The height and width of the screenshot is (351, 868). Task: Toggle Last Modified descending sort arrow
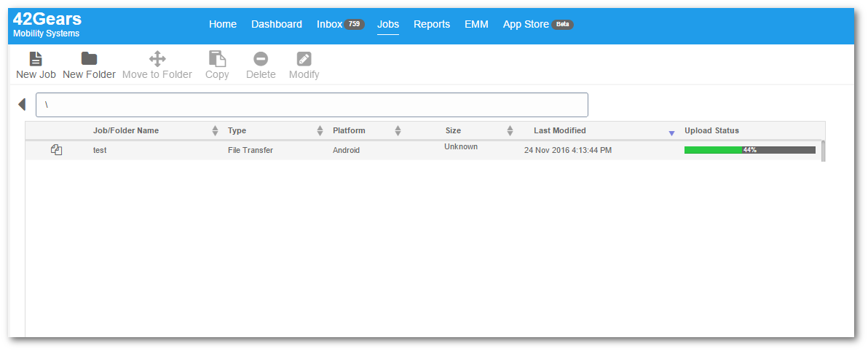pyautogui.click(x=671, y=133)
